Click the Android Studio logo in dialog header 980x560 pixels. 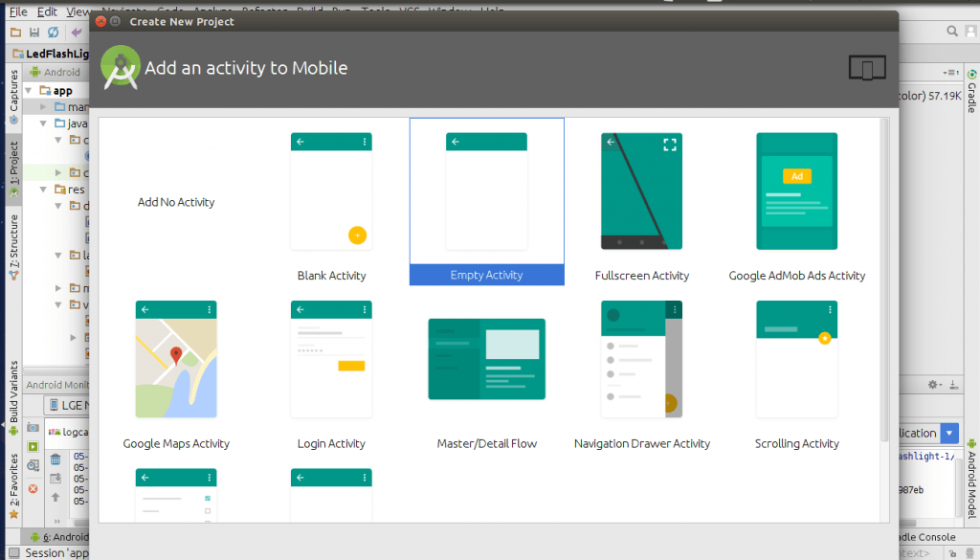pyautogui.click(x=121, y=68)
